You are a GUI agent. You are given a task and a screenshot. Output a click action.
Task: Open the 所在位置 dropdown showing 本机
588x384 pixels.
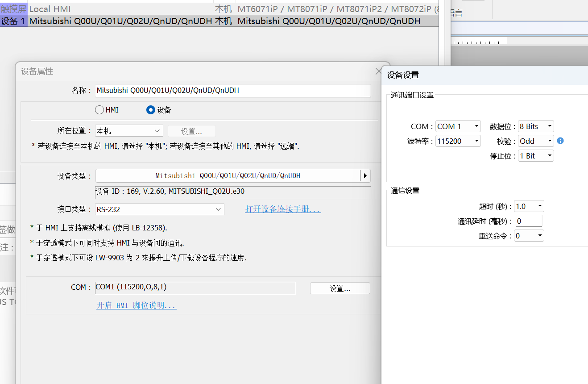click(x=129, y=131)
